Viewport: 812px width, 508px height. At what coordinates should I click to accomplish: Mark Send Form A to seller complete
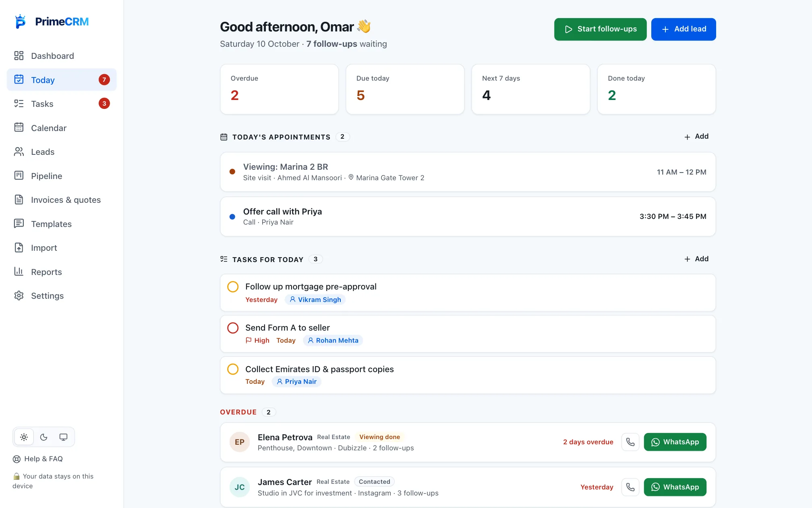coord(233,328)
